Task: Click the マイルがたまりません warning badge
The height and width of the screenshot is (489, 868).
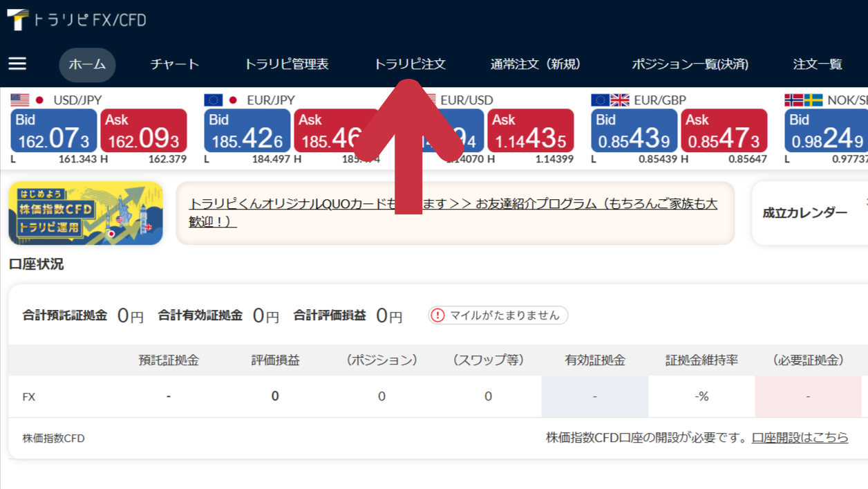Action: coord(498,315)
